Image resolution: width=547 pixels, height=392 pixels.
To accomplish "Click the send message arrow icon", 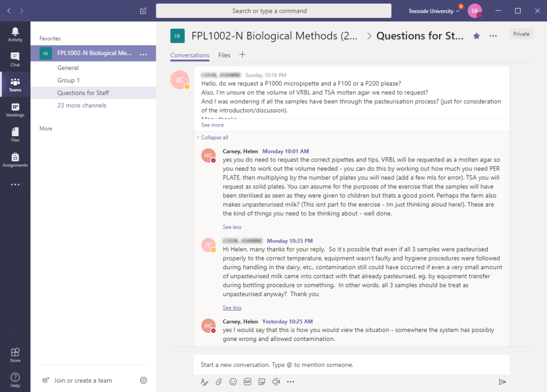I will pyautogui.click(x=502, y=382).
